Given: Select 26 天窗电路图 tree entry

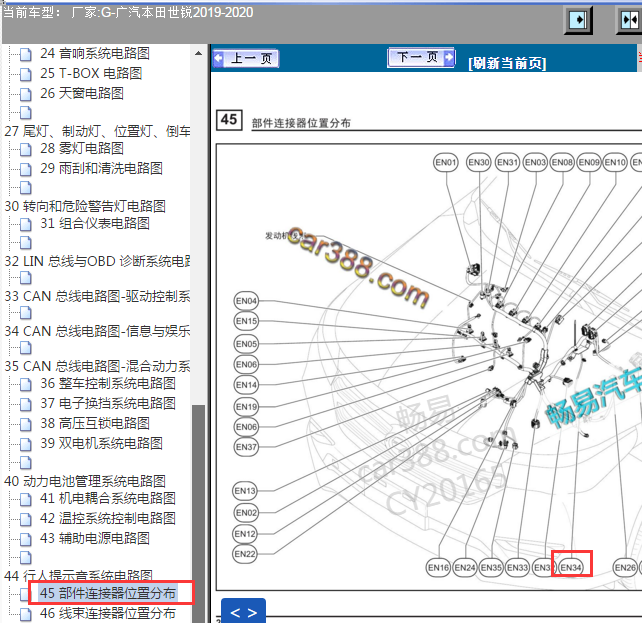Looking at the screenshot, I should [82, 93].
